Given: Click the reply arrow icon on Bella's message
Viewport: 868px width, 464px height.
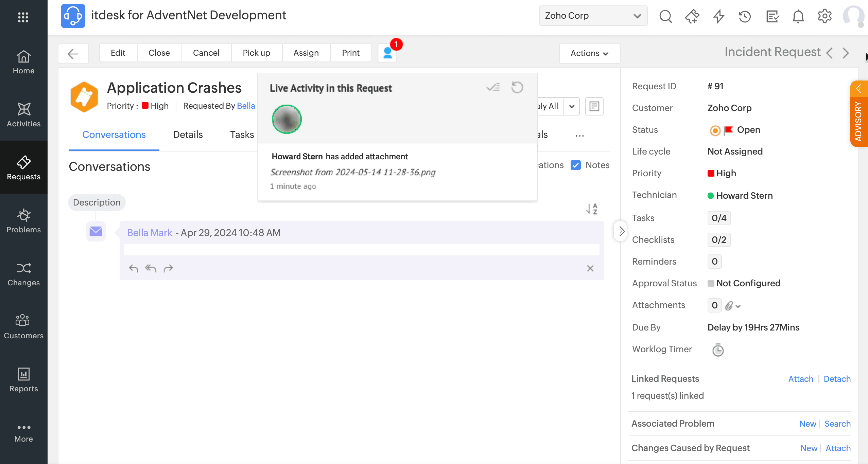Looking at the screenshot, I should (x=134, y=268).
